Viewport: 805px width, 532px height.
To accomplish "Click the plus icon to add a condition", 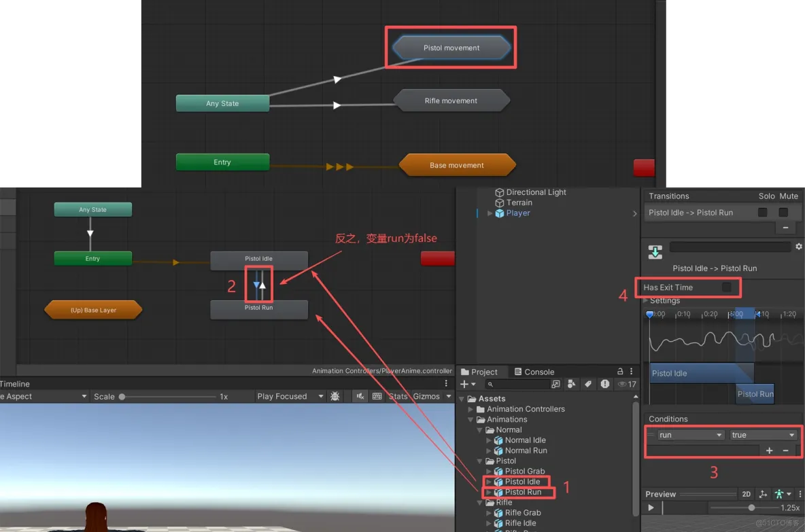I will (769, 450).
